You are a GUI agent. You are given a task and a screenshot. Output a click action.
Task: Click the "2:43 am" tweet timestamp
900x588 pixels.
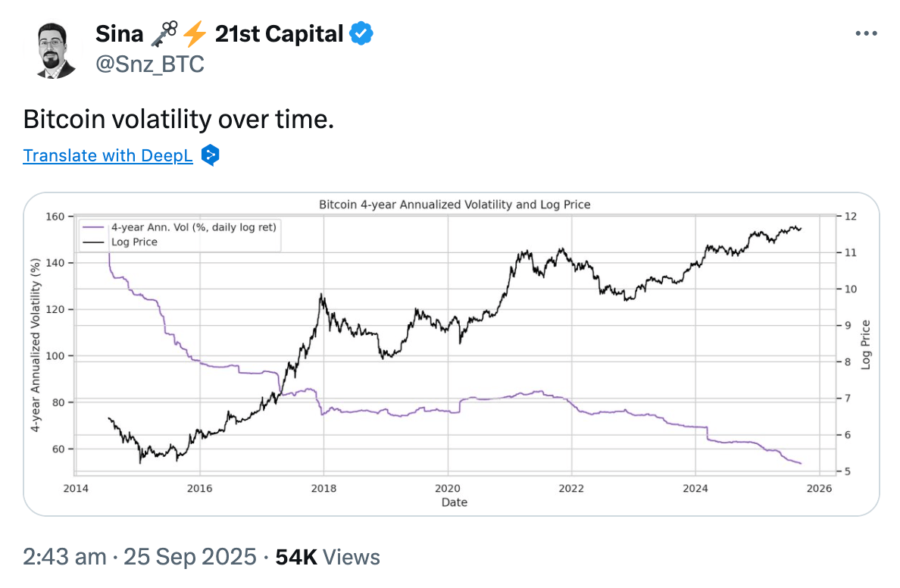(x=64, y=558)
